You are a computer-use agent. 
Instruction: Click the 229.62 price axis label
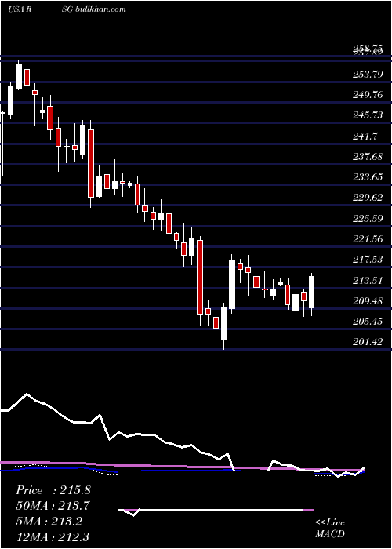(x=368, y=198)
